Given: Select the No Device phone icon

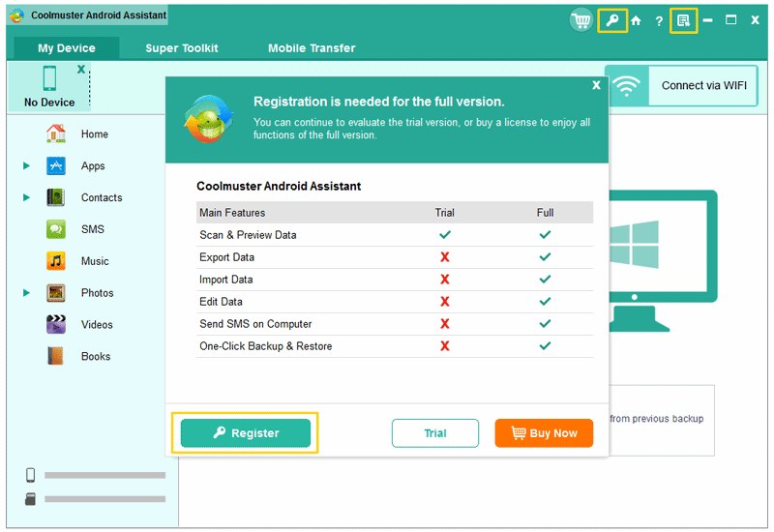Looking at the screenshot, I should pos(49,78).
